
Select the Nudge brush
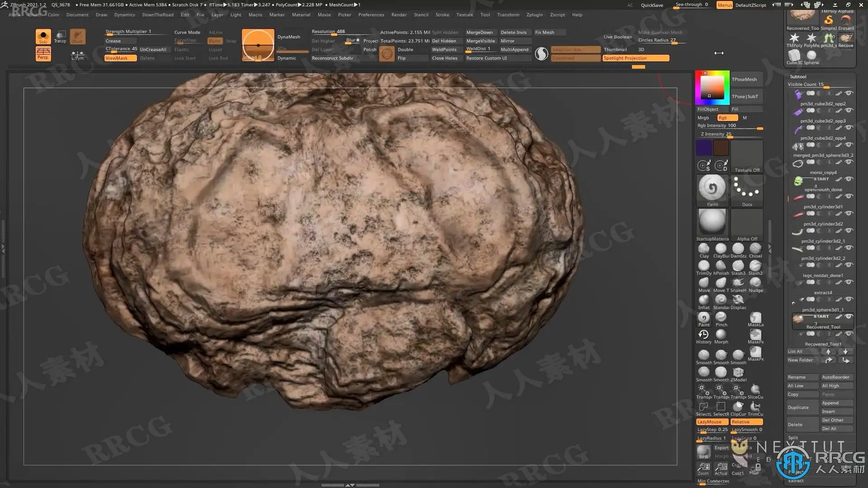pos(755,285)
